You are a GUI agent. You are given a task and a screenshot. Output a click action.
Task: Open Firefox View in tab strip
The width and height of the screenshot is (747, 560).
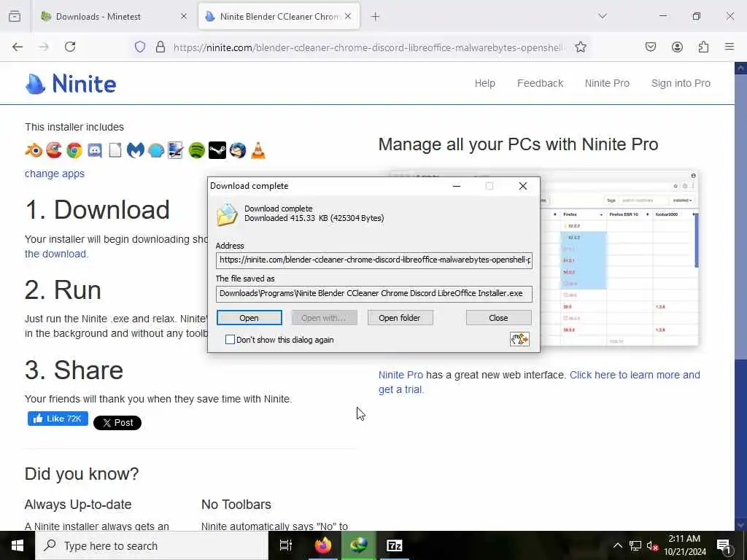[15, 16]
